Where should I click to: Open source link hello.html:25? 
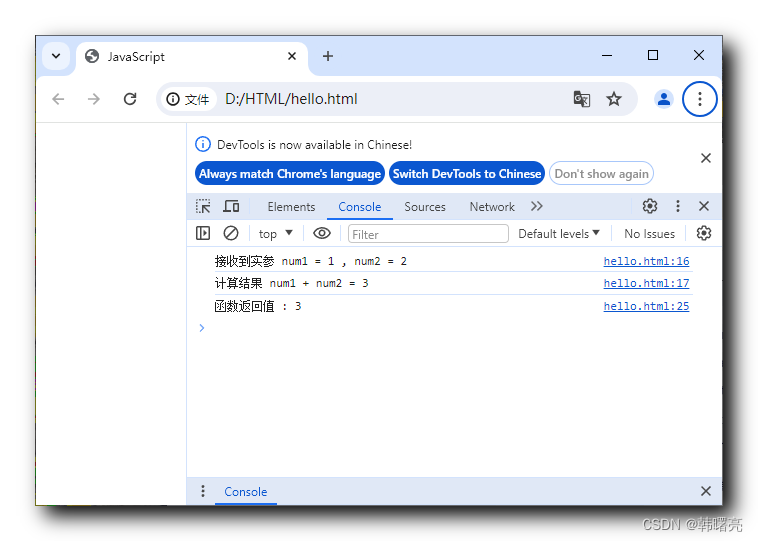click(x=646, y=306)
